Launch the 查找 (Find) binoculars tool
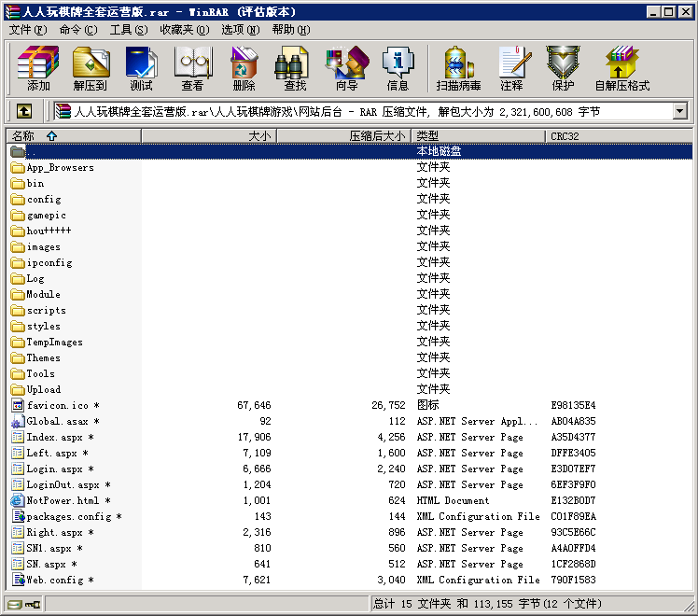Image resolution: width=698 pixels, height=616 pixels. pyautogui.click(x=295, y=68)
